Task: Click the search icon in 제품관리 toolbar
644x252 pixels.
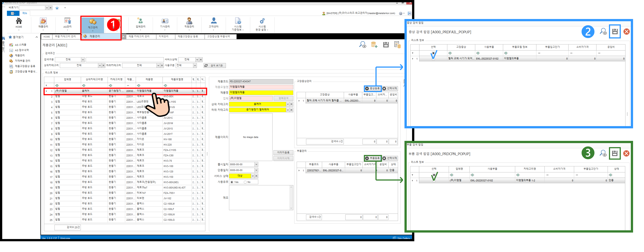Action: pyautogui.click(x=363, y=45)
